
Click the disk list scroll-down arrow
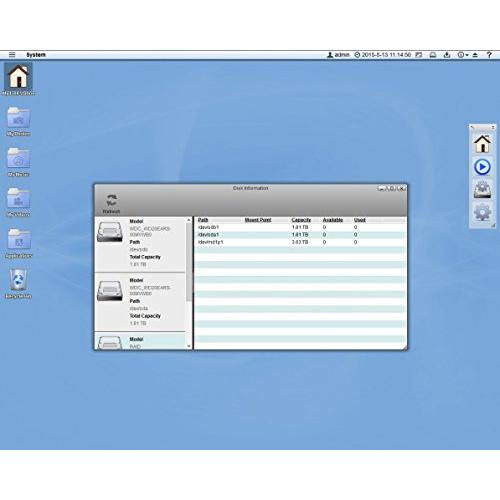point(189,346)
